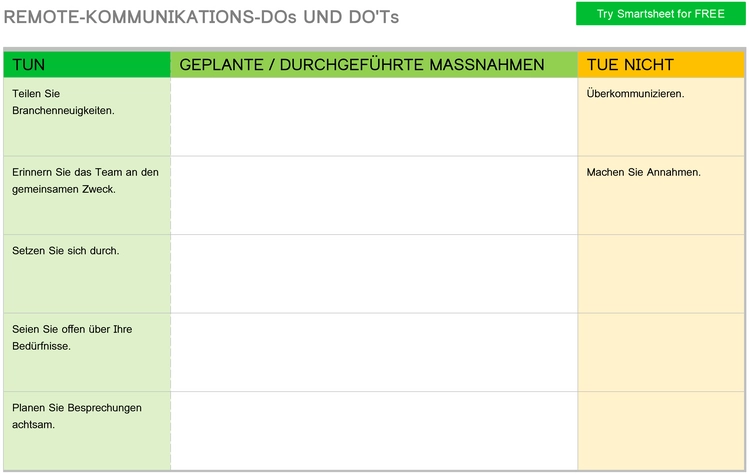This screenshot has width=749, height=474.
Task: Click the Try Smartsheet for FREE button
Action: coord(660,14)
